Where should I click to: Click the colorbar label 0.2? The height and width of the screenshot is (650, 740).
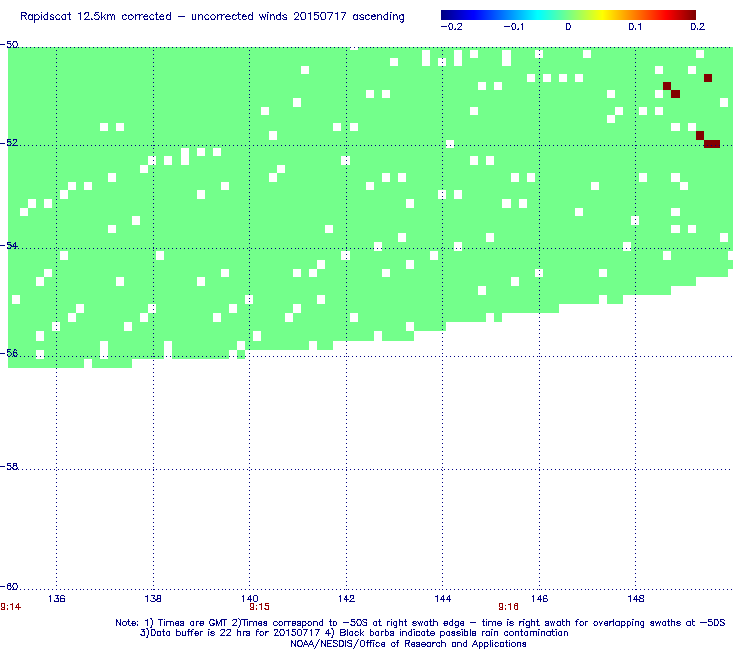[698, 27]
